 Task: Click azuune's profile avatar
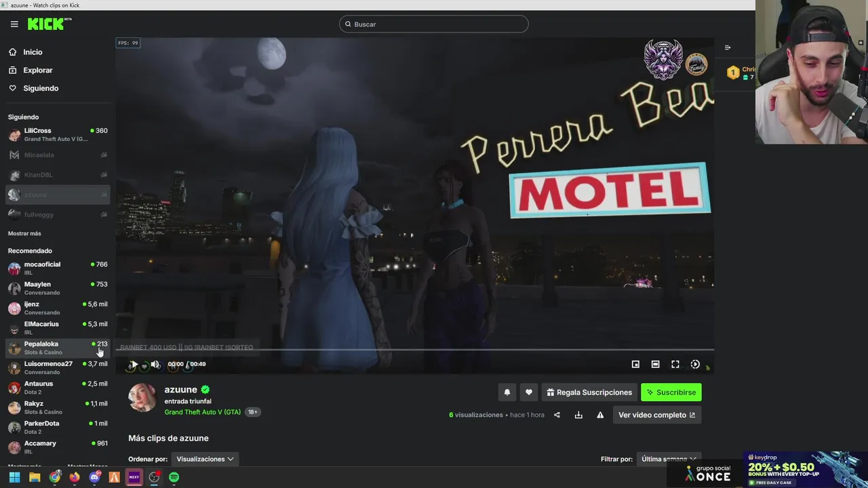(142, 398)
